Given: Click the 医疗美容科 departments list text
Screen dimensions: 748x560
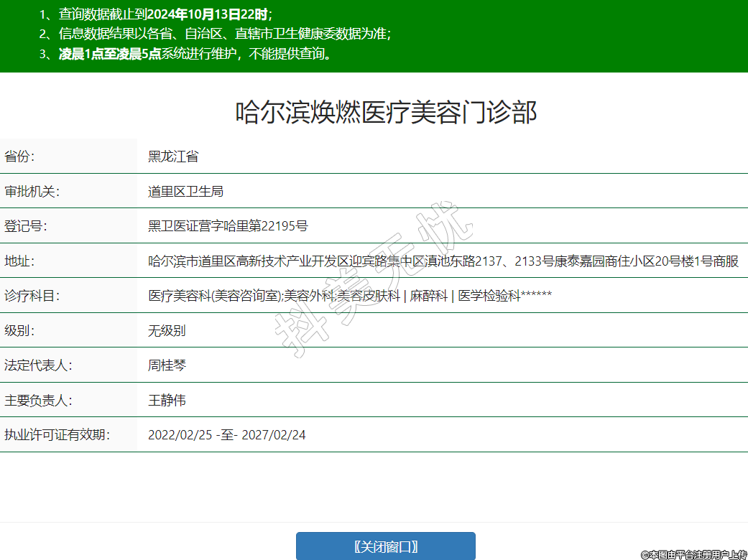Looking at the screenshot, I should [349, 296].
